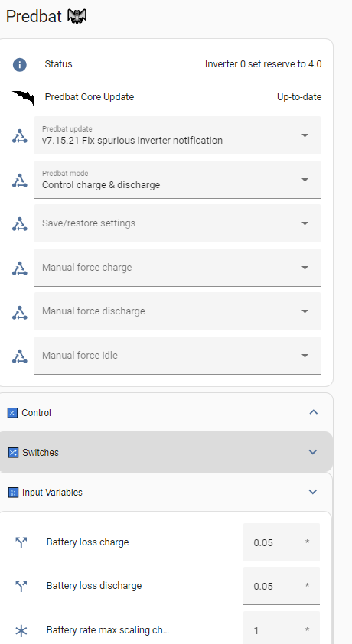The height and width of the screenshot is (644, 352).
Task: Open the Save/restore settings dropdown
Action: [178, 223]
